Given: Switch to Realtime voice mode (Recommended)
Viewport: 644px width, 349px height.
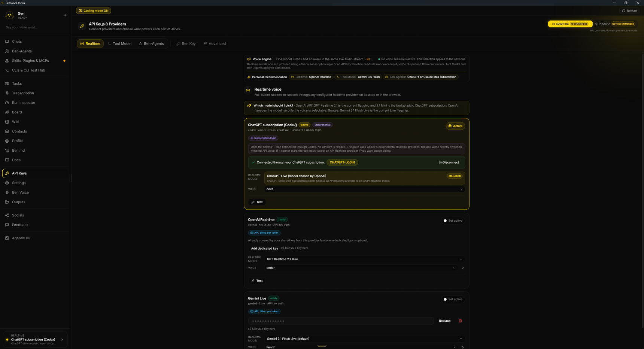Looking at the screenshot, I should 570,24.
